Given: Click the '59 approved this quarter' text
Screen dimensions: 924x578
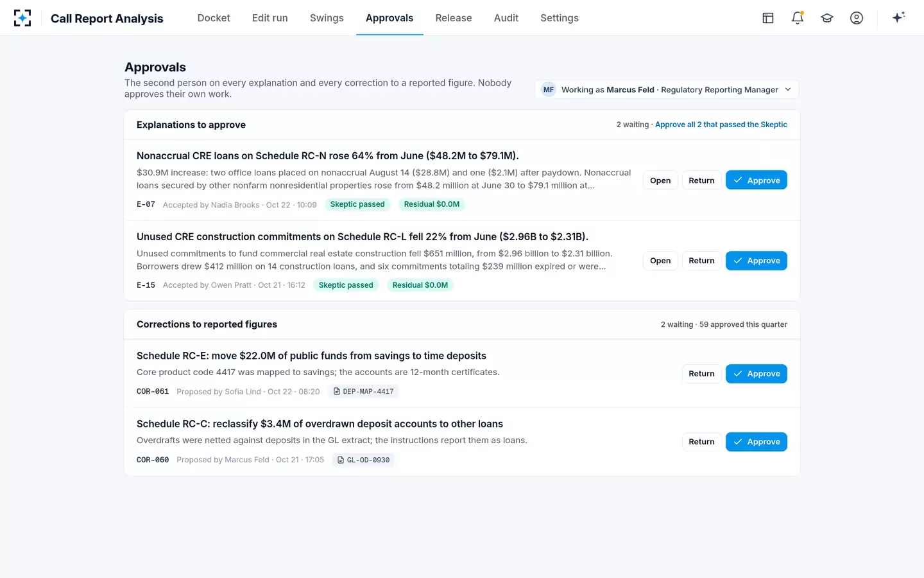Looking at the screenshot, I should tap(743, 324).
